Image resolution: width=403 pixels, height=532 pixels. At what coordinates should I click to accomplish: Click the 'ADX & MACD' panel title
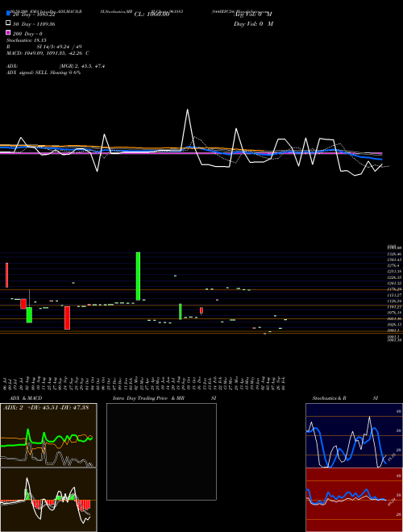(x=26, y=398)
